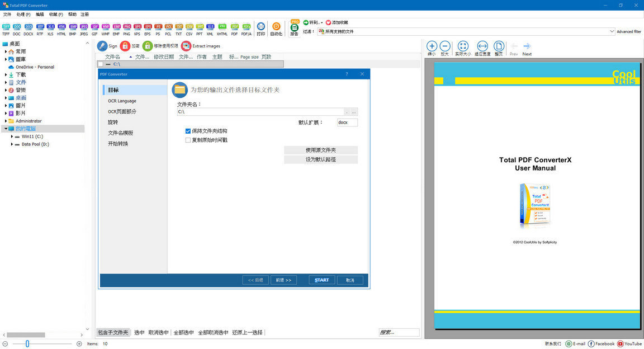The height and width of the screenshot is (349, 644).
Task: Open the 文件 menu
Action: pyautogui.click(x=7, y=15)
